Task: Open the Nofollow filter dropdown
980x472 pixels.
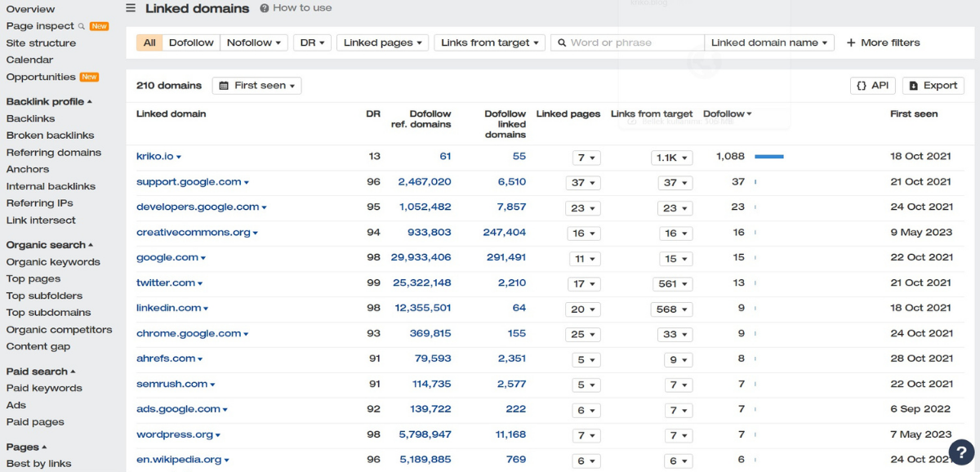Action: 253,42
